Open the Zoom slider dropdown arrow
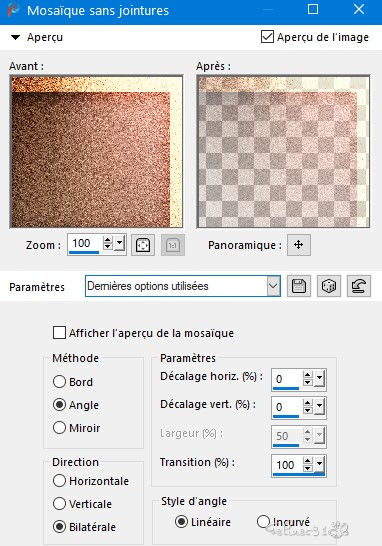This screenshot has width=382, height=546. [119, 243]
